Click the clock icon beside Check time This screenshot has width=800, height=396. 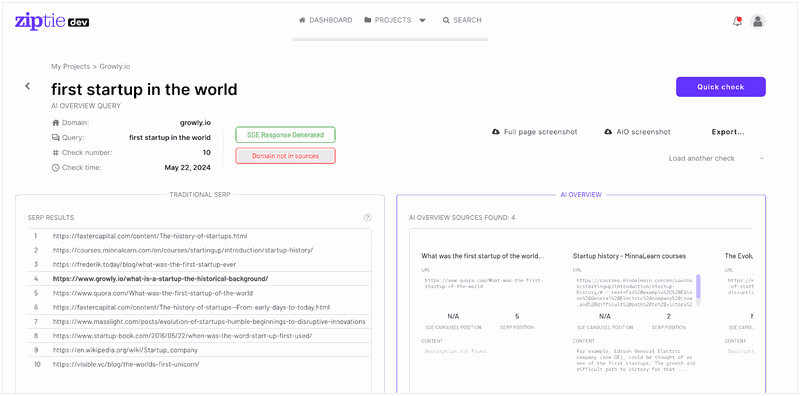point(56,167)
